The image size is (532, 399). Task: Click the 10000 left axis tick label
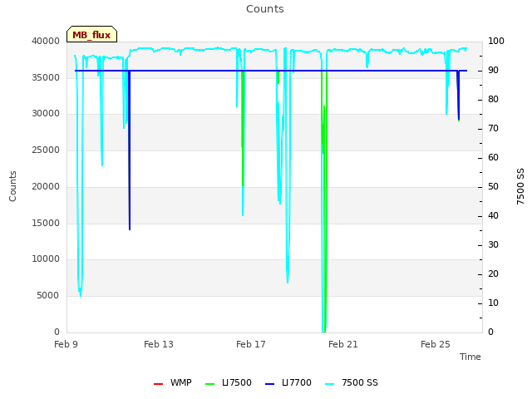point(46,259)
